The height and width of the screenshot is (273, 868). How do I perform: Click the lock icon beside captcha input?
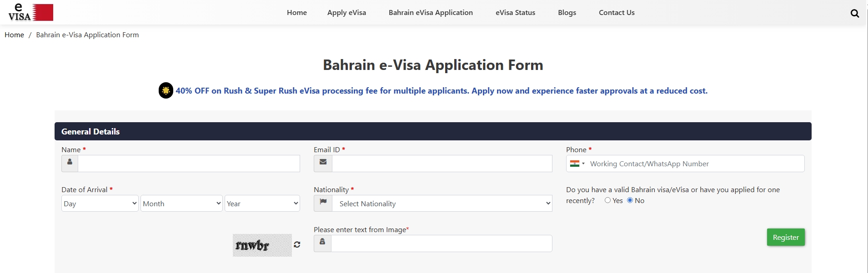coord(322,243)
